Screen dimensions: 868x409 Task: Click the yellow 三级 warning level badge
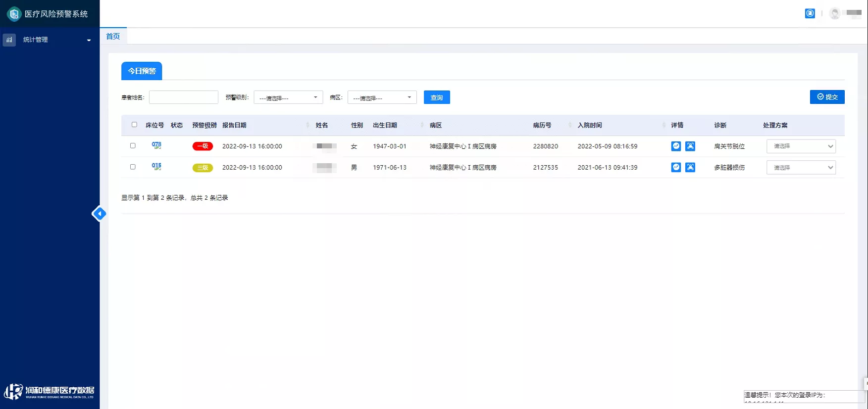pyautogui.click(x=203, y=168)
